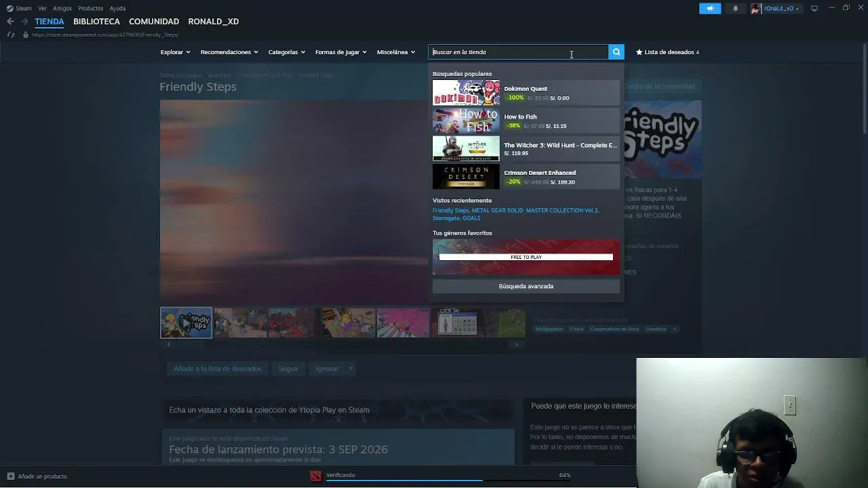The height and width of the screenshot is (488, 868).
Task: Open the Productos menu
Action: tap(91, 8)
